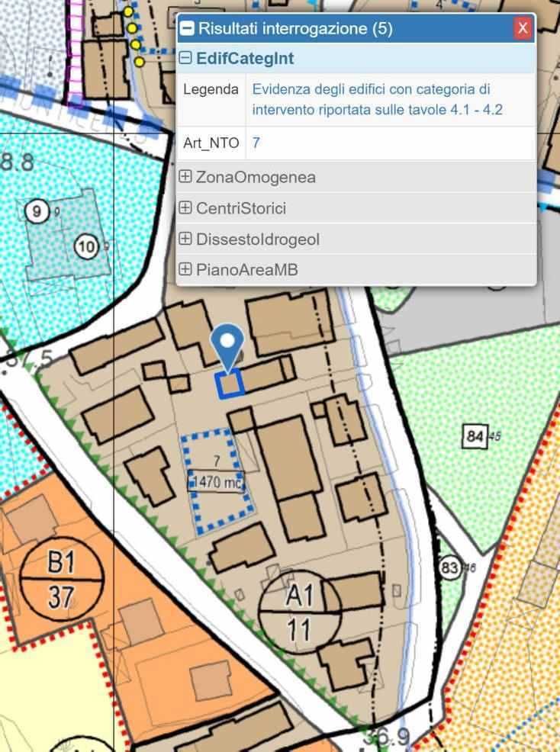Click the circular marker numbered 10

[x=86, y=246]
